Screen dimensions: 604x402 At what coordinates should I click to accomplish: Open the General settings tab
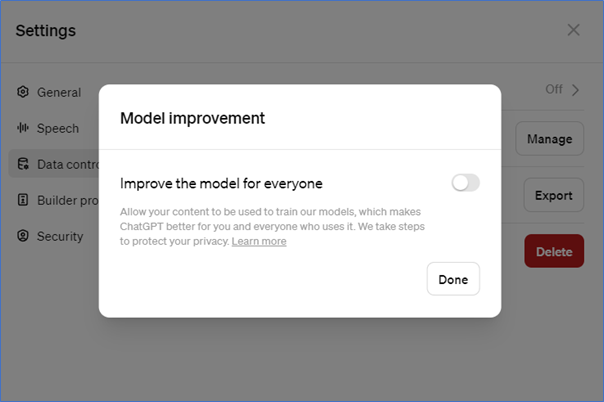tap(59, 92)
